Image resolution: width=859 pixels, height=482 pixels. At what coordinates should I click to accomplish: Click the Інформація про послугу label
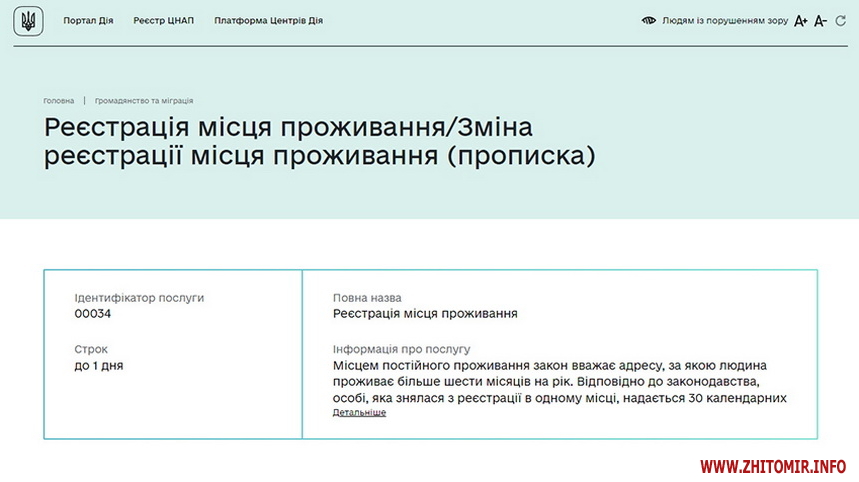(x=401, y=350)
